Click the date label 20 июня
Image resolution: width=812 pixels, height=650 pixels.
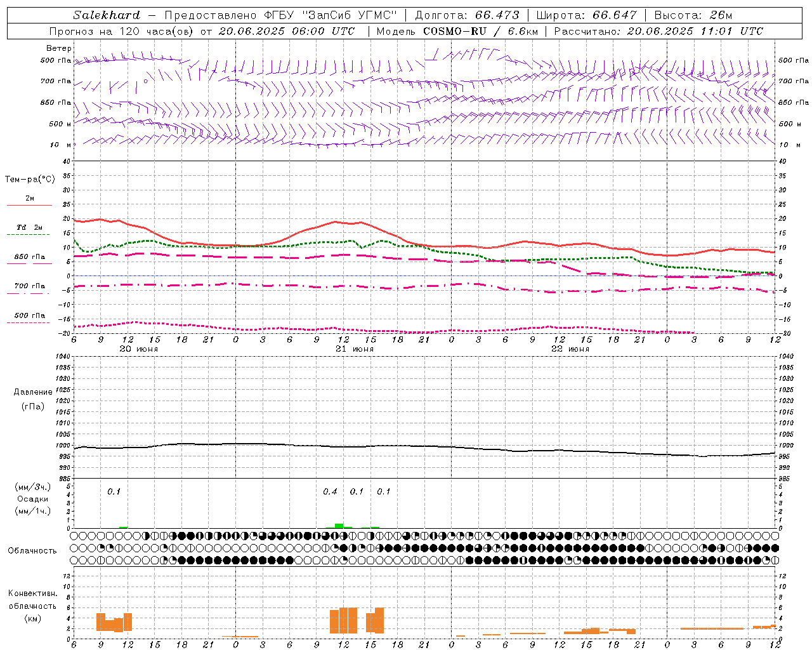(139, 348)
